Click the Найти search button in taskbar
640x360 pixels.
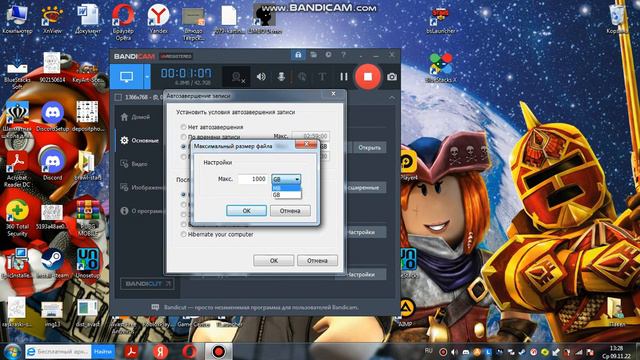point(102,351)
